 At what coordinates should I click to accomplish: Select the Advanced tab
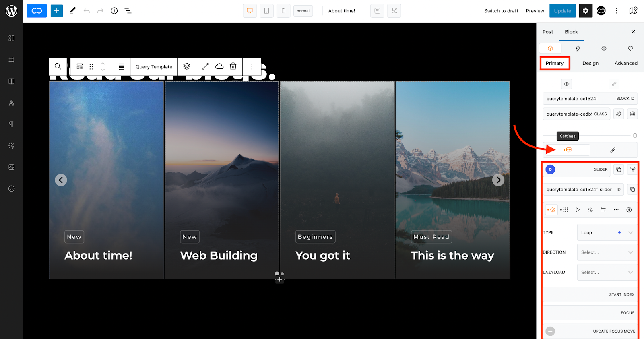click(x=626, y=63)
